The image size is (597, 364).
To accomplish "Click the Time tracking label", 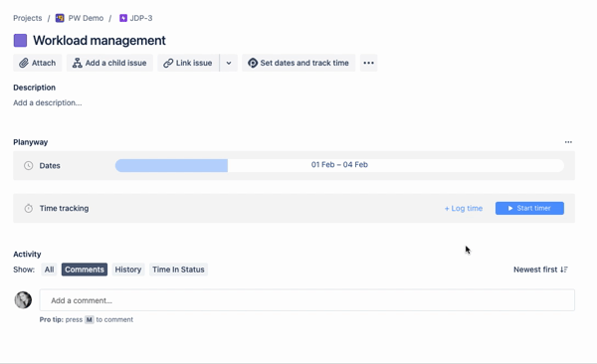I will point(65,208).
